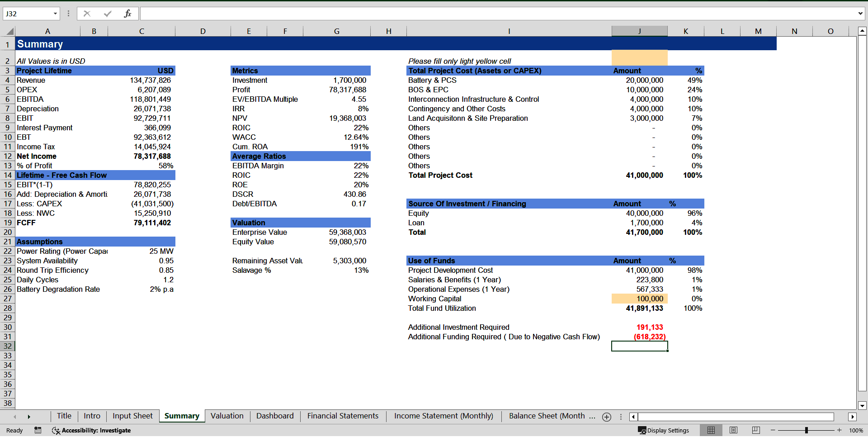
Task: Click the Ready status indicator
Action: (x=14, y=430)
